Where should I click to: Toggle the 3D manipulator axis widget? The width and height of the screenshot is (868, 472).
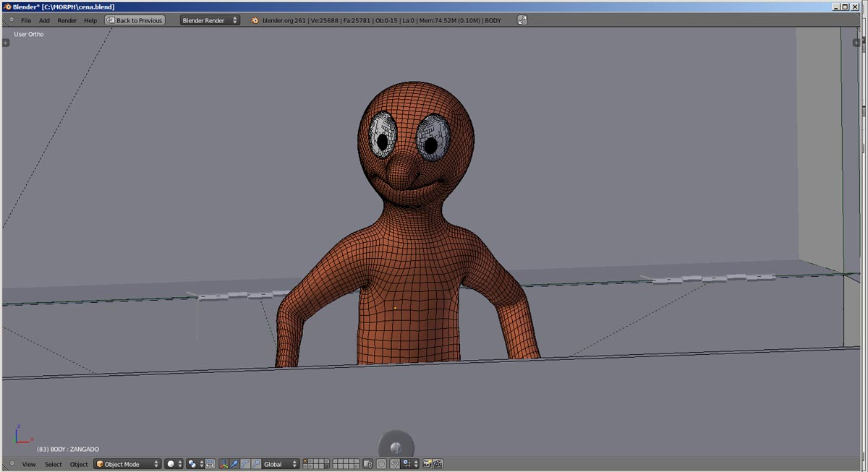point(223,463)
